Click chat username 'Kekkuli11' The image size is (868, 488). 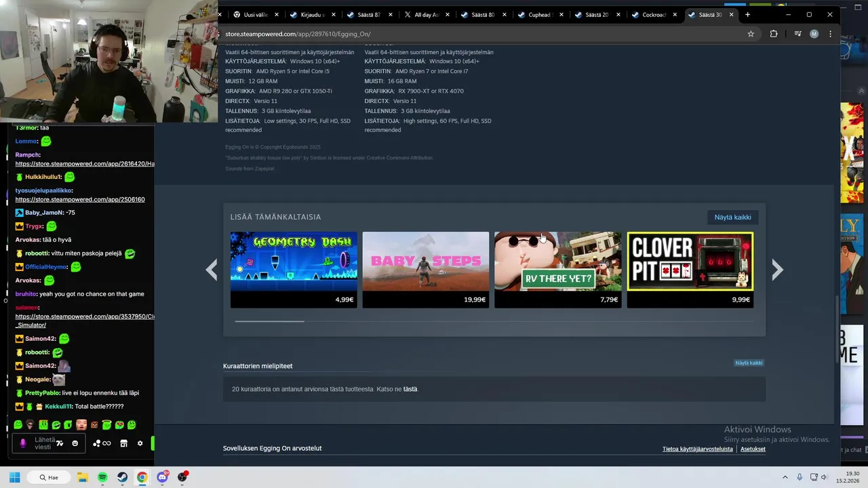[x=58, y=407]
